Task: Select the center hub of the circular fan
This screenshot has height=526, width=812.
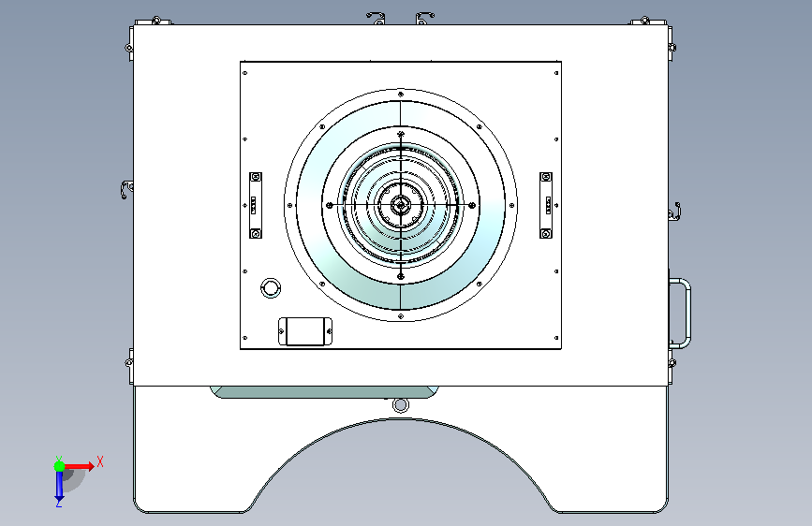Action: [x=401, y=206]
